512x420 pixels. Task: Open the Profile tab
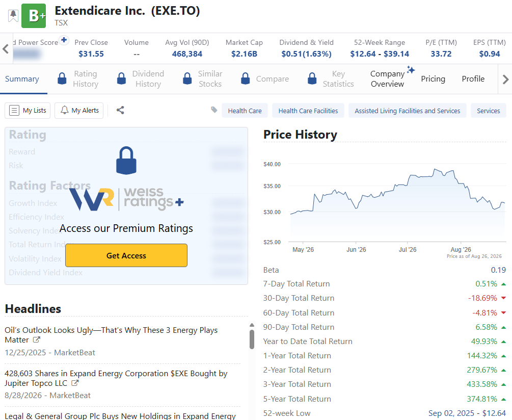(473, 78)
